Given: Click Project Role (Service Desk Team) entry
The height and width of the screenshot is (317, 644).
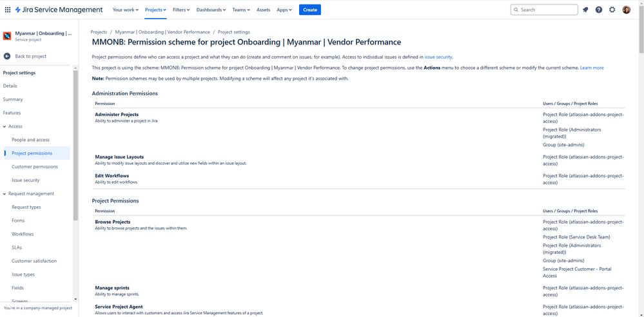Looking at the screenshot, I should (x=577, y=237).
